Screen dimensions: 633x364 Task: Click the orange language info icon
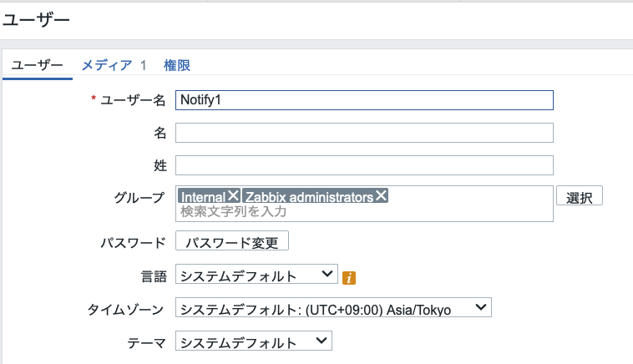point(349,278)
